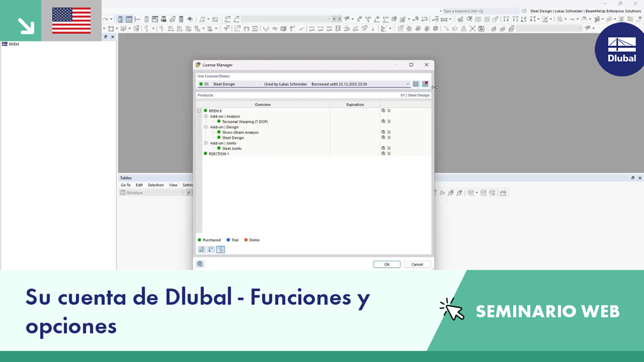Click the cart icon for Stress-Strain Analysis
The width and height of the screenshot is (644, 362).
[389, 132]
